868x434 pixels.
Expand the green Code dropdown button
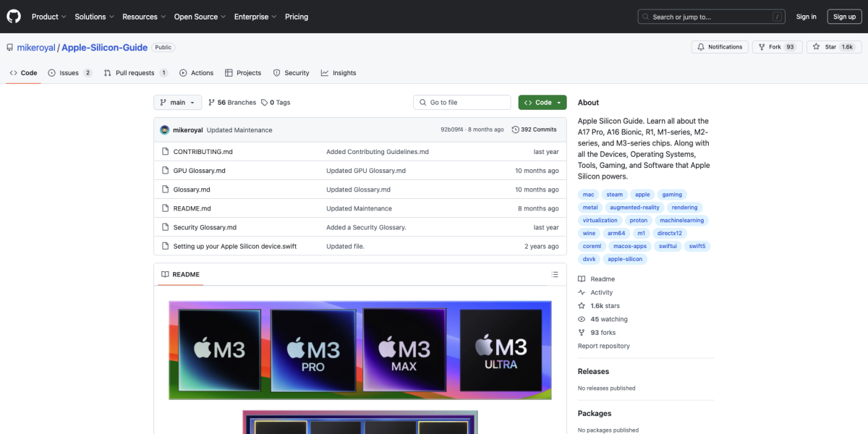tap(542, 103)
